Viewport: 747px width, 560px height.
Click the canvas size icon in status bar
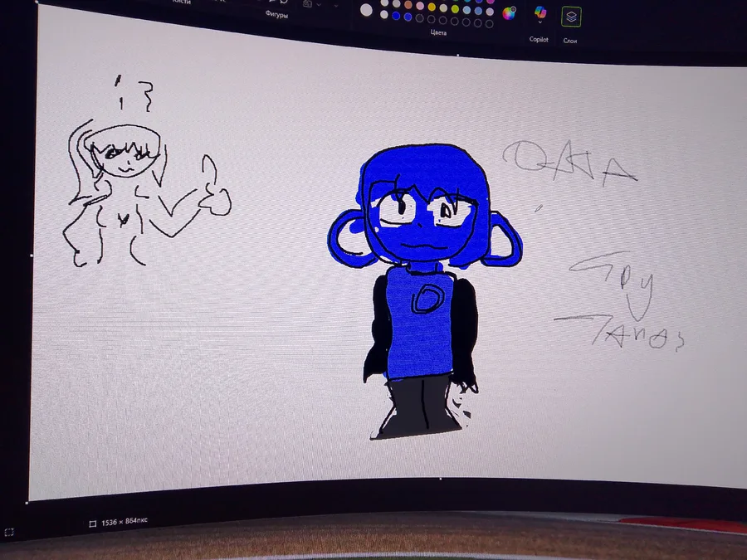pyautogui.click(x=92, y=523)
